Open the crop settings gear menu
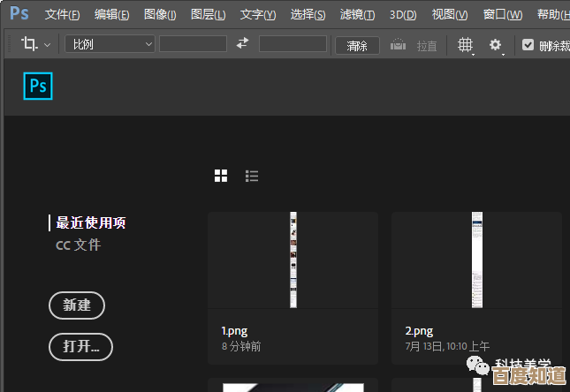Image resolution: width=570 pixels, height=392 pixels. 496,45
